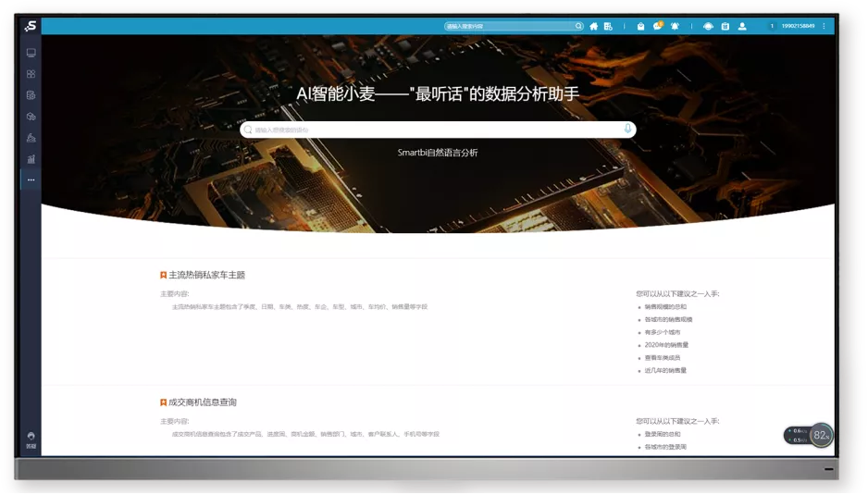Open the chat messages icon with orange badge

(658, 26)
